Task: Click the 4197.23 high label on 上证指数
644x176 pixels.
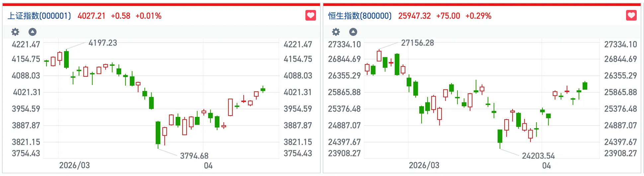Action: pos(103,43)
